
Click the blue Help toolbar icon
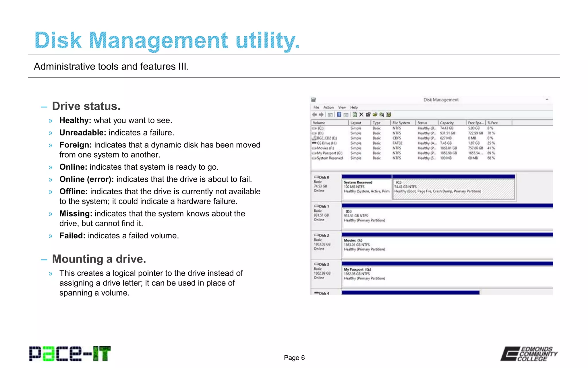click(x=339, y=115)
